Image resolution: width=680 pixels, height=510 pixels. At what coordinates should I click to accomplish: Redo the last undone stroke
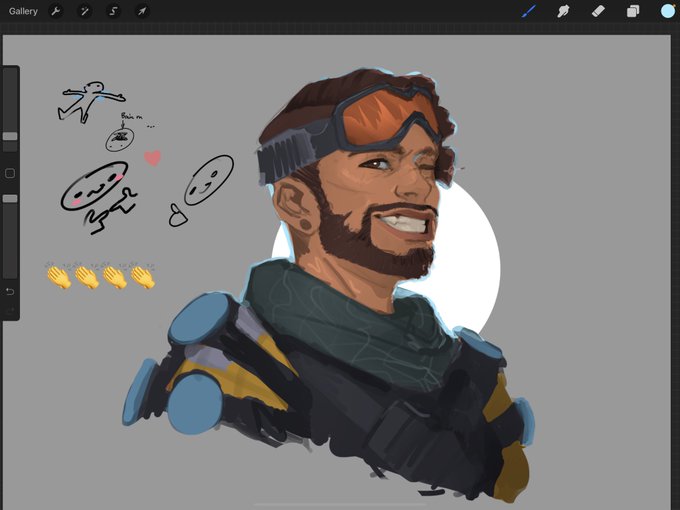(x=10, y=310)
